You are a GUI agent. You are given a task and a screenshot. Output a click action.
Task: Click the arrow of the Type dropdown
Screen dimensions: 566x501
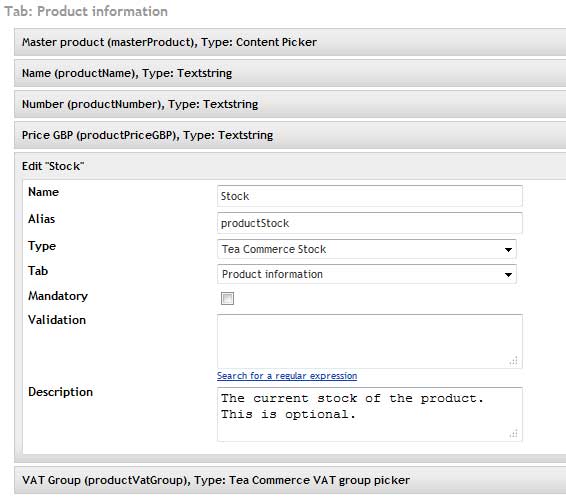(508, 249)
